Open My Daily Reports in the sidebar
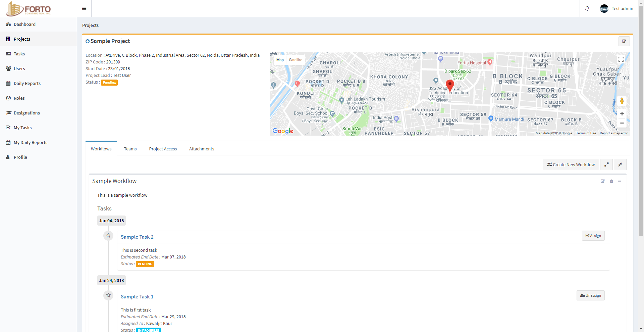This screenshot has height=332, width=644. pyautogui.click(x=38, y=142)
